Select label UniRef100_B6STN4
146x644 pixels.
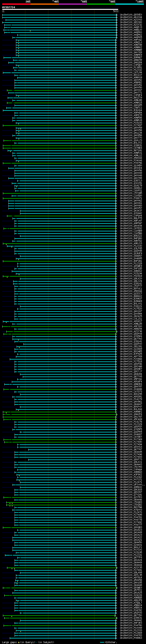[131, 507]
